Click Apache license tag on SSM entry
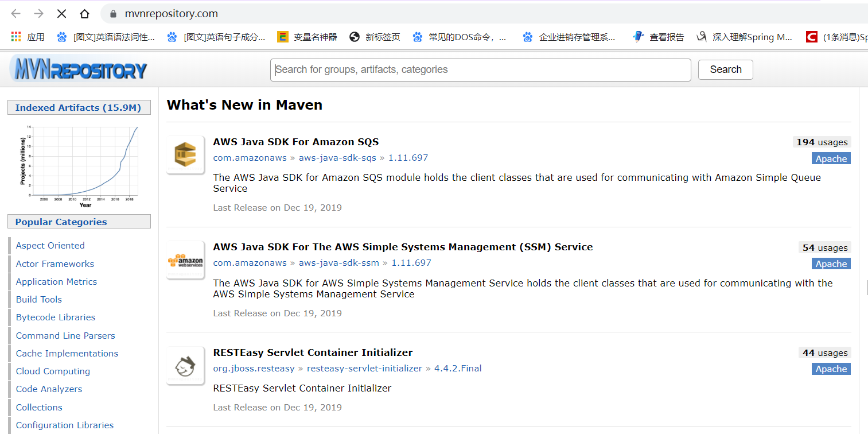This screenshot has width=868, height=434. 831,263
